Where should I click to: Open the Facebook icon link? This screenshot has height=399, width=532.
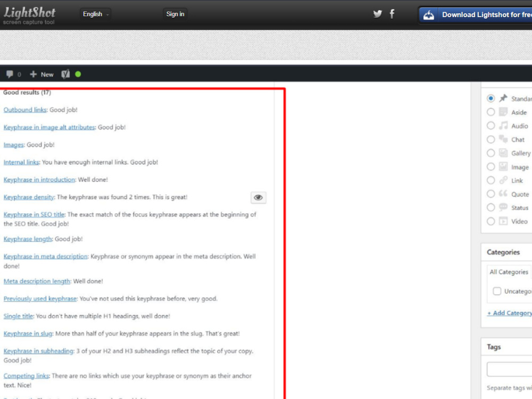(x=392, y=14)
